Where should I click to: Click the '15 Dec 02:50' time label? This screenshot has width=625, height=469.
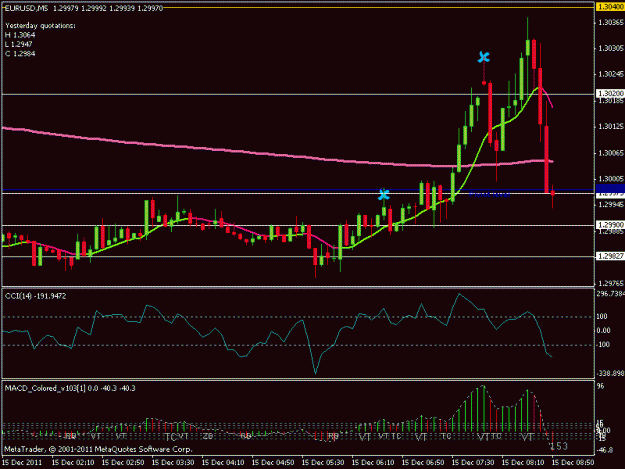point(123,463)
